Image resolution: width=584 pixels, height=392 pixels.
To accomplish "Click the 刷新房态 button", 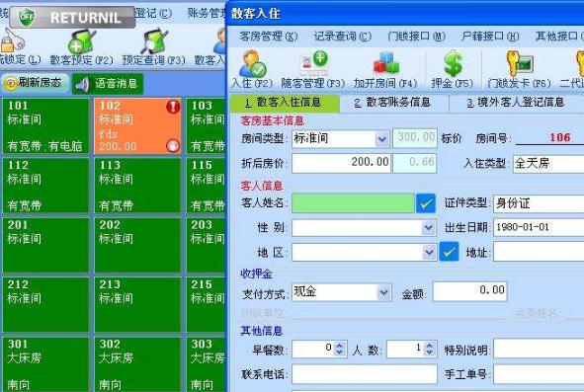I will (36, 83).
